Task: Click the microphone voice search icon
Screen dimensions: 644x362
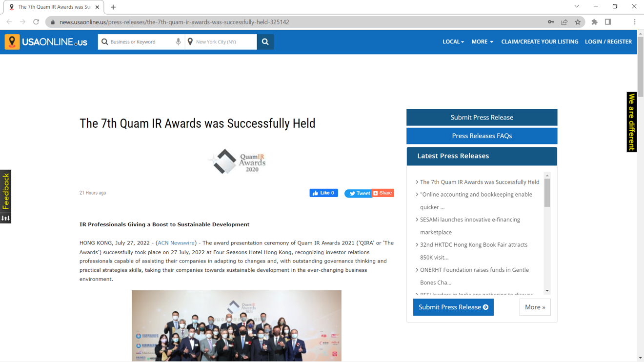Action: (178, 42)
